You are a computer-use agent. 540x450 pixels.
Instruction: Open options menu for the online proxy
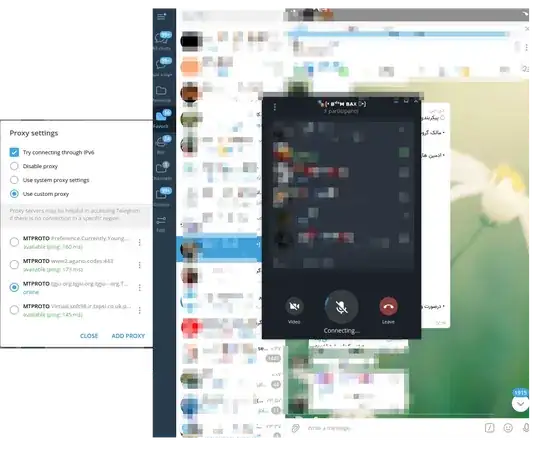pos(139,287)
